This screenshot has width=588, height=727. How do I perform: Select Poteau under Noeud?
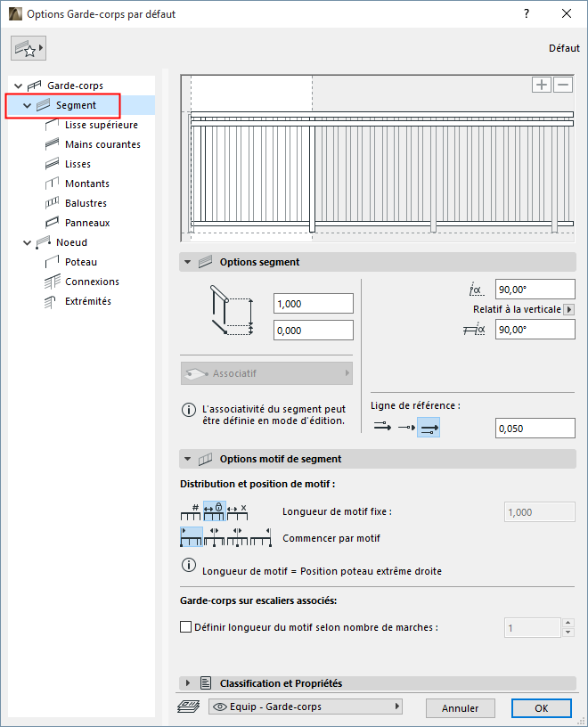(x=81, y=262)
